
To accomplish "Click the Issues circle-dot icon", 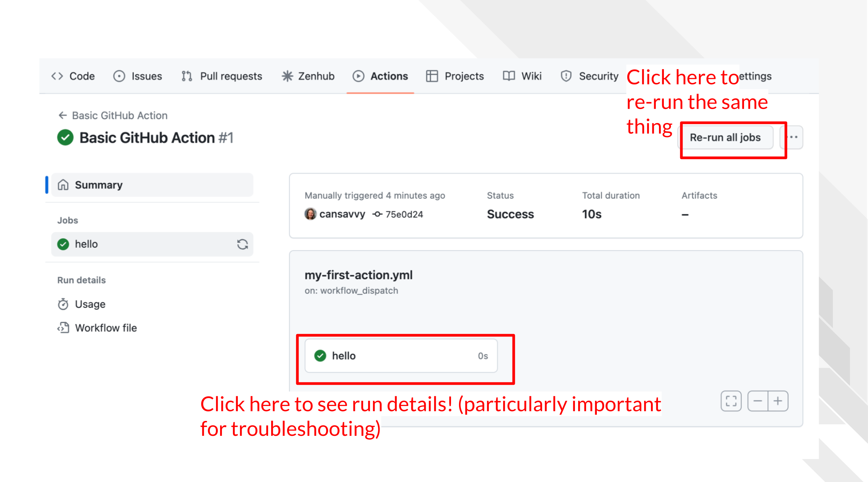I will click(119, 76).
